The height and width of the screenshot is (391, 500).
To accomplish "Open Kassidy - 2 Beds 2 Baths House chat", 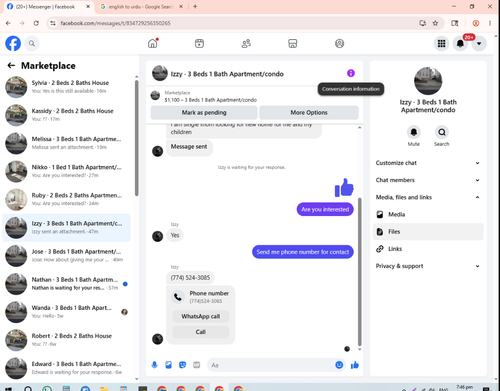I will click(67, 115).
